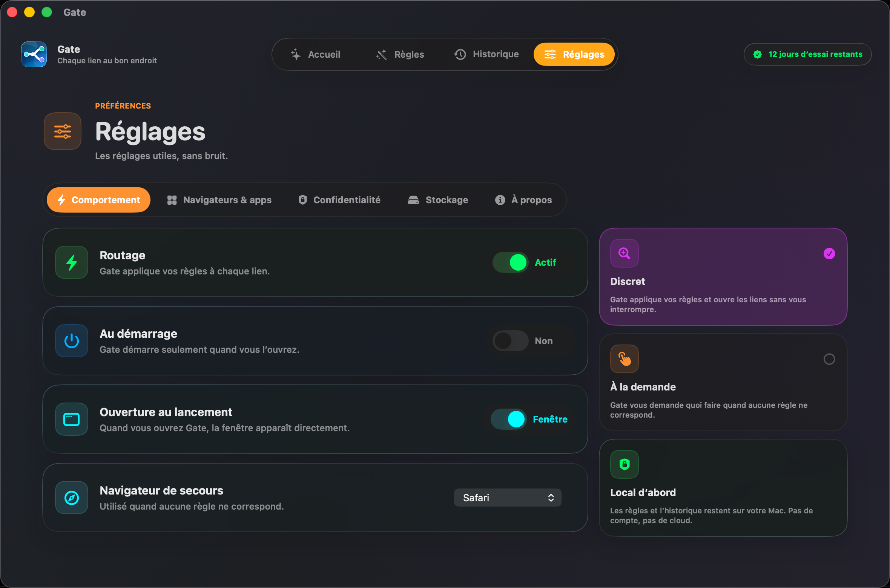
Task: Click the sliders icon in Réglages tab
Action: [x=550, y=54]
